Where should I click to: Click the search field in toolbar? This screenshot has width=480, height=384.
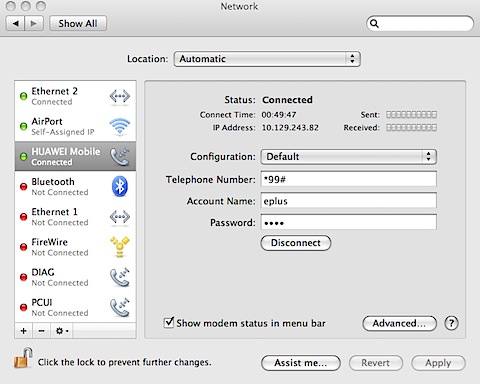[420, 24]
